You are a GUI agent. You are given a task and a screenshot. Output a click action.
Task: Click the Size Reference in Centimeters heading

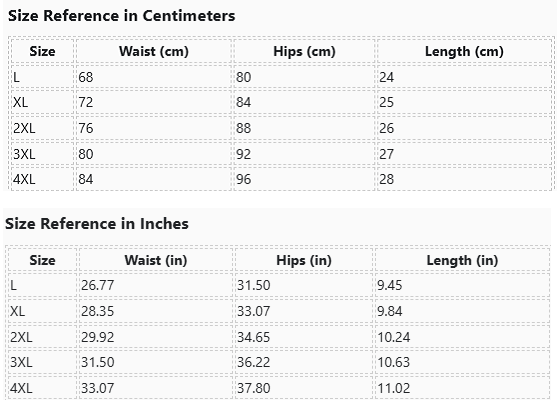point(121,16)
